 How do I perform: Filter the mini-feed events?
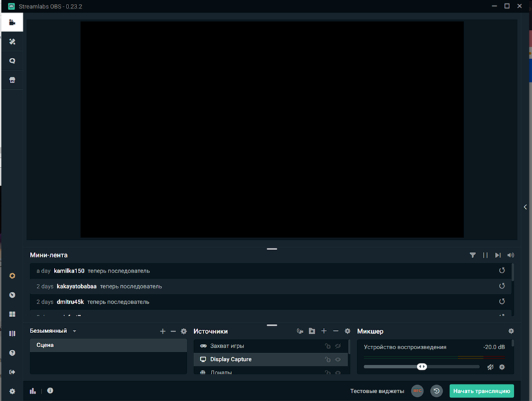472,255
